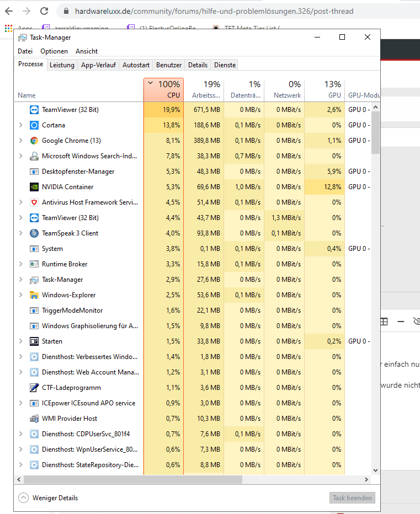
Task: Switch to the Dienste tab
Action: pyautogui.click(x=225, y=65)
